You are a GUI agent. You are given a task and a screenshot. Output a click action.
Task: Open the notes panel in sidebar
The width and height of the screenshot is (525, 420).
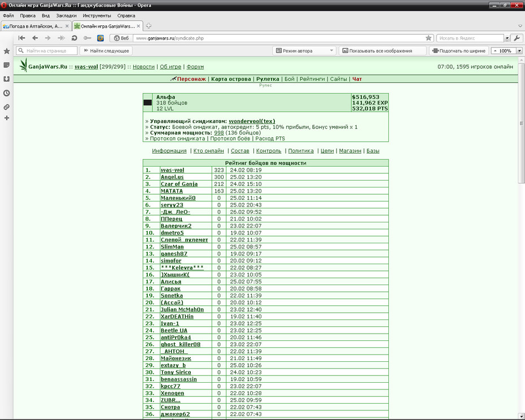(x=7, y=65)
